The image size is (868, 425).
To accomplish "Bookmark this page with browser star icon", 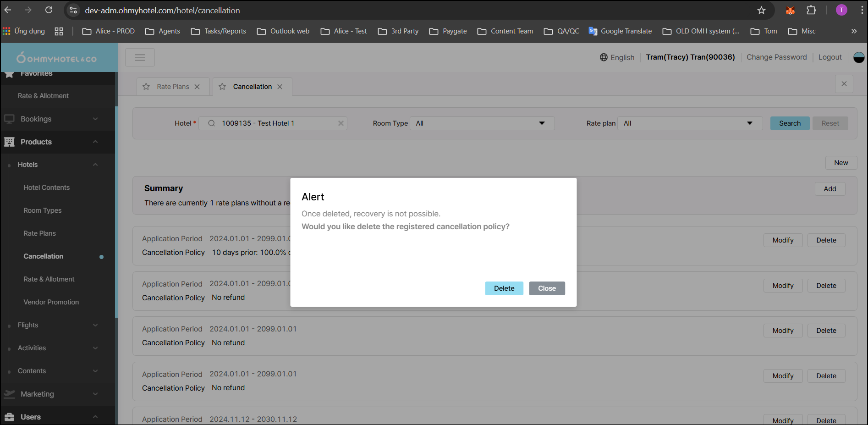I will coord(761,10).
